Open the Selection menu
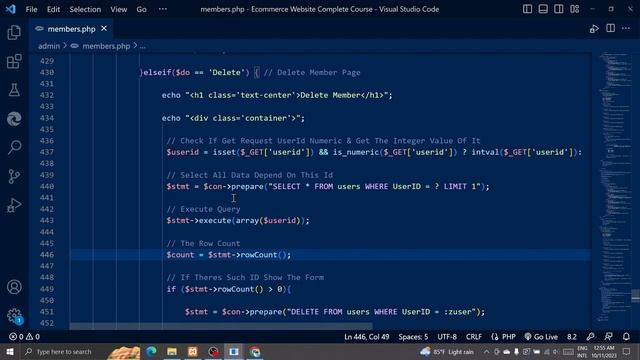 click(x=85, y=9)
